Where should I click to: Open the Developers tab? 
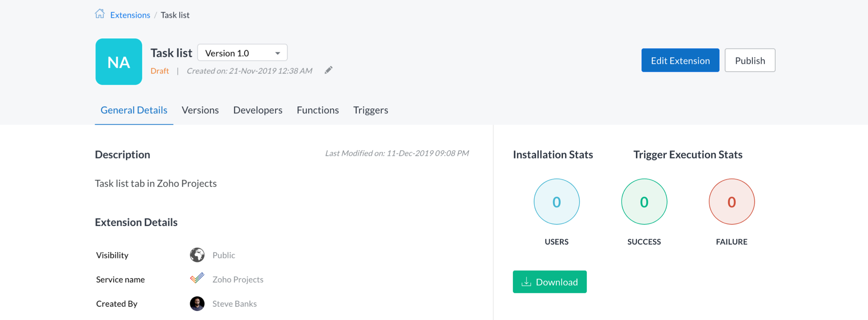coord(258,110)
